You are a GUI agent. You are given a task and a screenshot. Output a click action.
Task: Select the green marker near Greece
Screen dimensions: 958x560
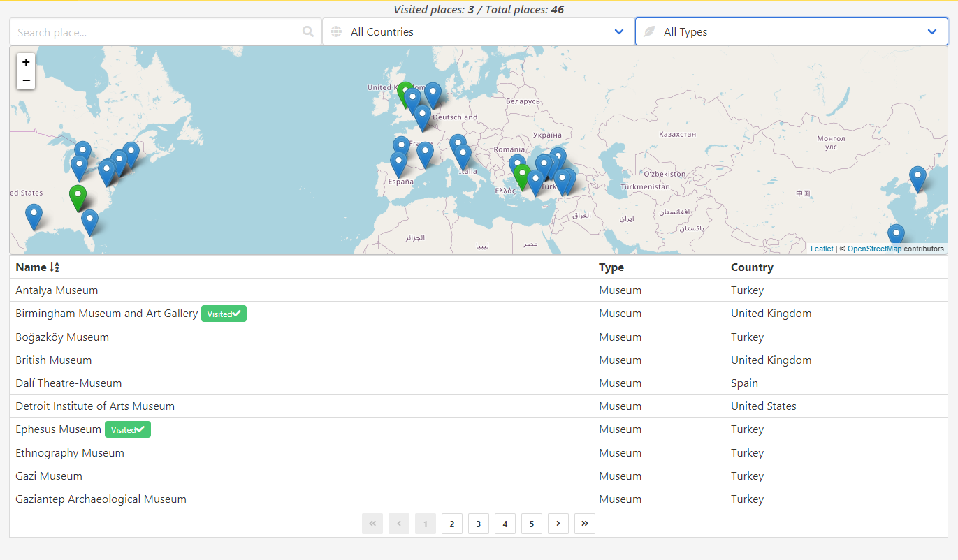coord(521,175)
